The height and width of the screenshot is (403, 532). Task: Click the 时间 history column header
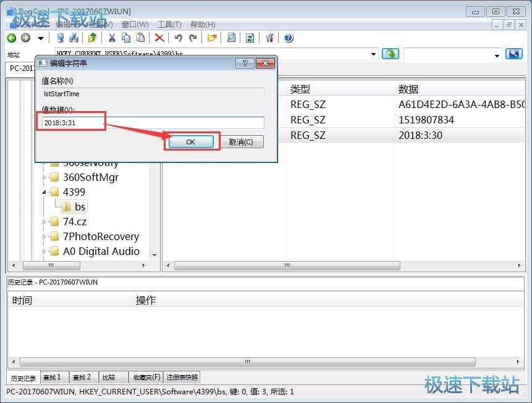70,301
